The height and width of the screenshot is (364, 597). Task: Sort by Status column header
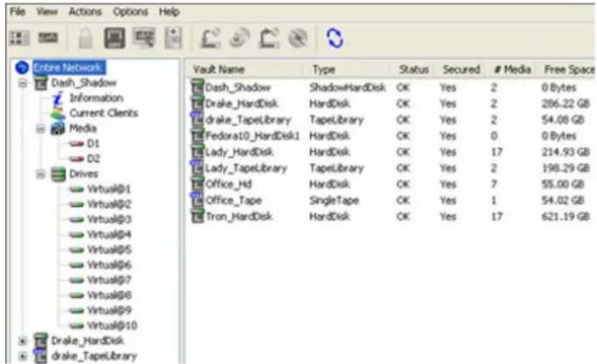point(413,70)
